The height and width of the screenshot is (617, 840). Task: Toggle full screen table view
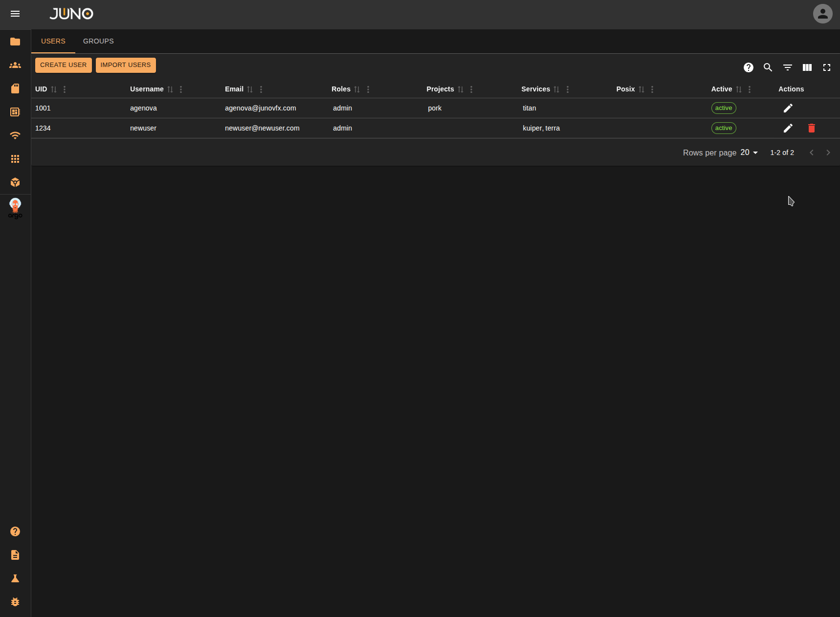click(826, 67)
